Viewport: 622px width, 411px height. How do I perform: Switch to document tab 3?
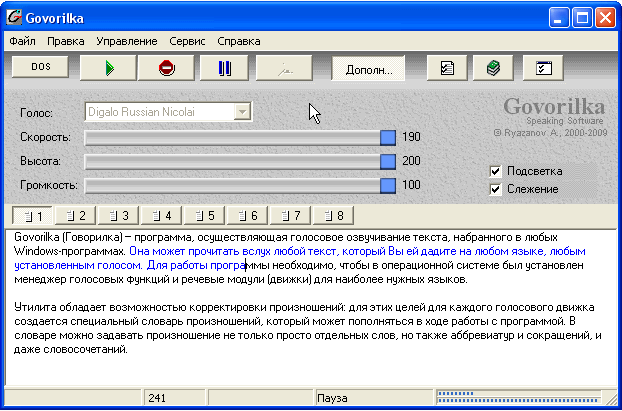click(118, 216)
